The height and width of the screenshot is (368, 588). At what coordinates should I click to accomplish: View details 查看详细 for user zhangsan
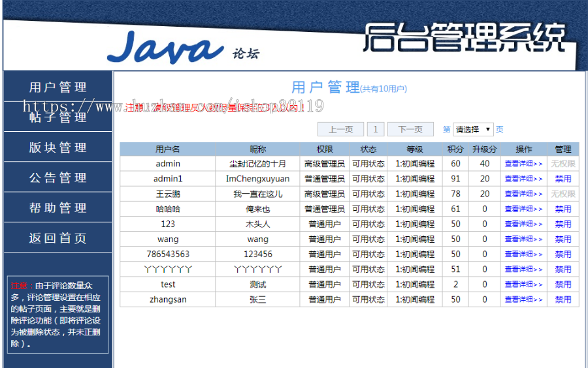coord(523,299)
